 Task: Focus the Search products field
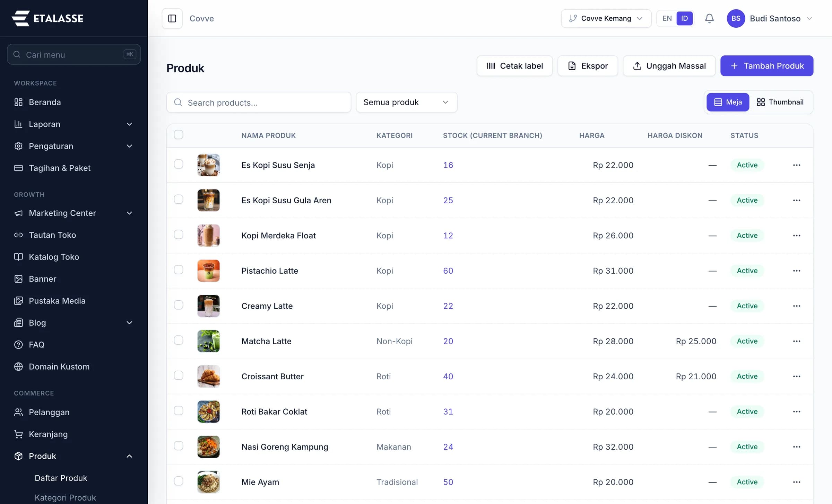(259, 102)
